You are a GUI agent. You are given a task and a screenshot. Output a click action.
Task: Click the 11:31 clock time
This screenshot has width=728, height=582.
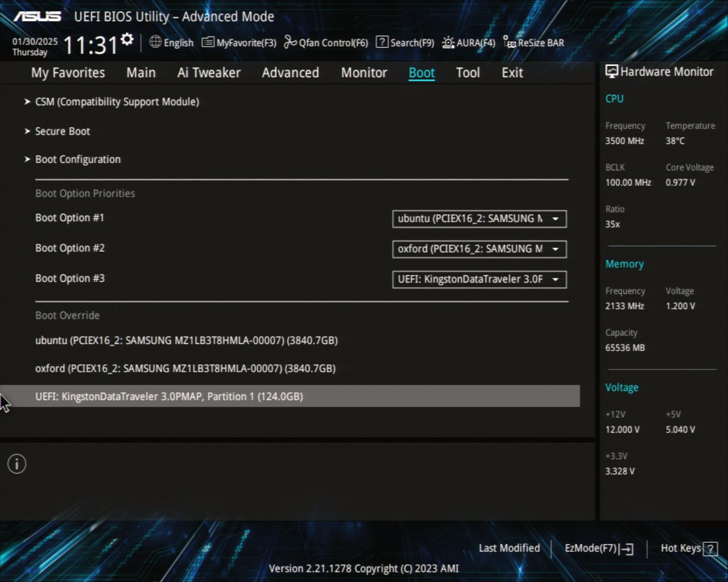(x=90, y=45)
